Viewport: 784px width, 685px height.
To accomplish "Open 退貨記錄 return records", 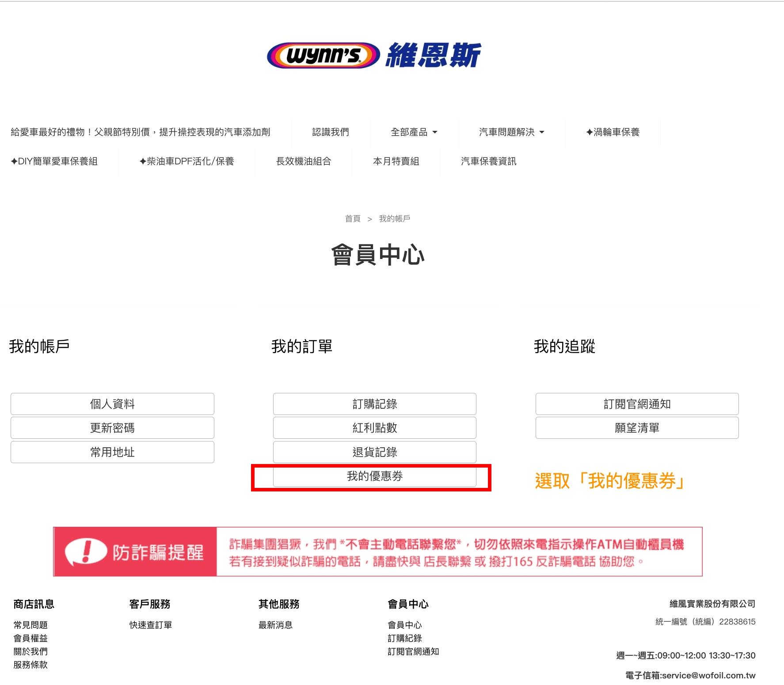I will 374,452.
